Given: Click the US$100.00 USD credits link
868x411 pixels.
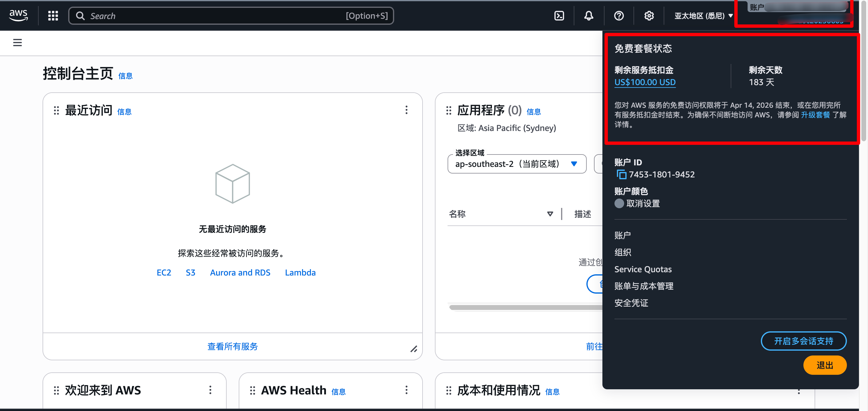Looking at the screenshot, I should click(645, 82).
